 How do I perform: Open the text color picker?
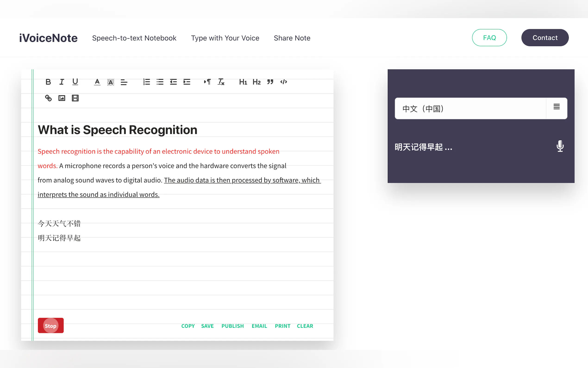(97, 82)
